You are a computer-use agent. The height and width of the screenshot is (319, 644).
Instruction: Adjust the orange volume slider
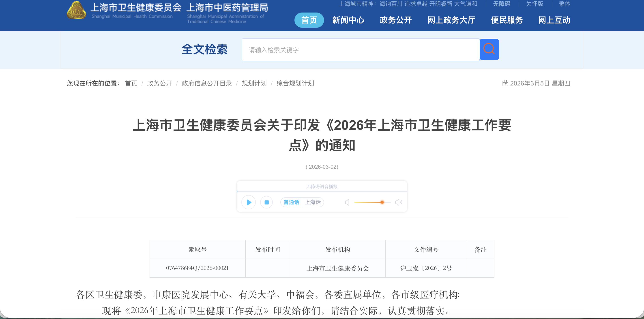(382, 202)
